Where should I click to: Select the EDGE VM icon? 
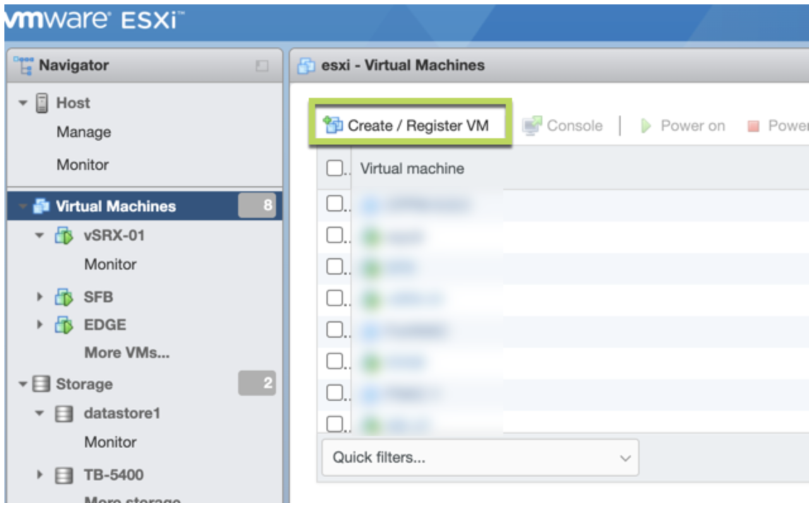pos(64,325)
